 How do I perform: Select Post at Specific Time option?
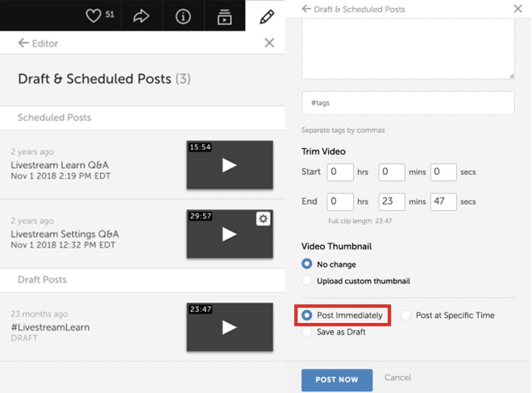(x=406, y=315)
